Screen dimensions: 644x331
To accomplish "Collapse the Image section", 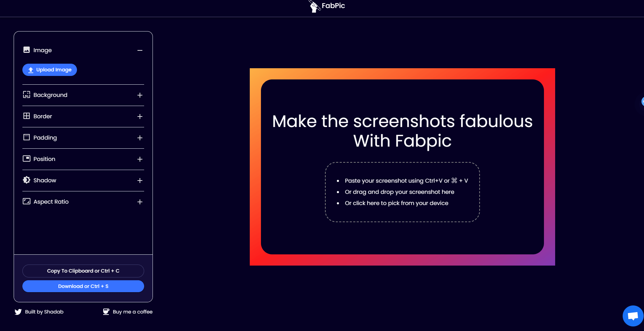I will pyautogui.click(x=140, y=50).
